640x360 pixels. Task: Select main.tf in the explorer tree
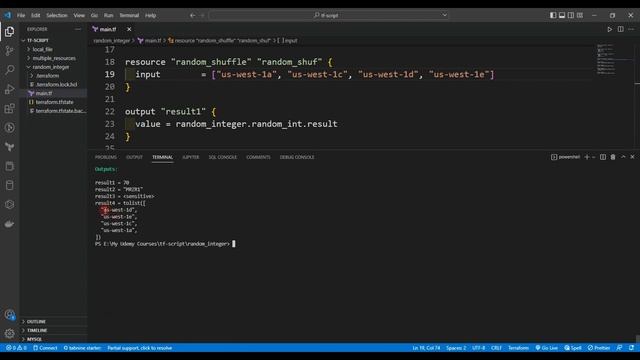44,93
